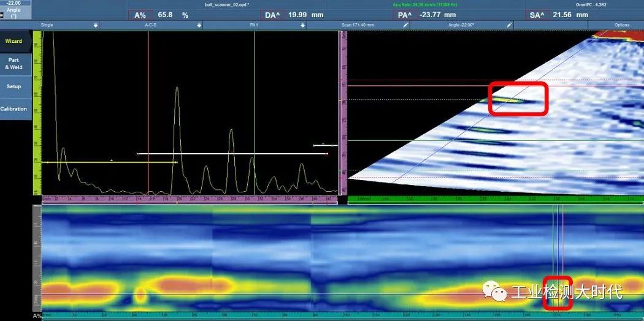
Task: Expand the PA 1 group dropdown arrow
Action: pyautogui.click(x=302, y=25)
